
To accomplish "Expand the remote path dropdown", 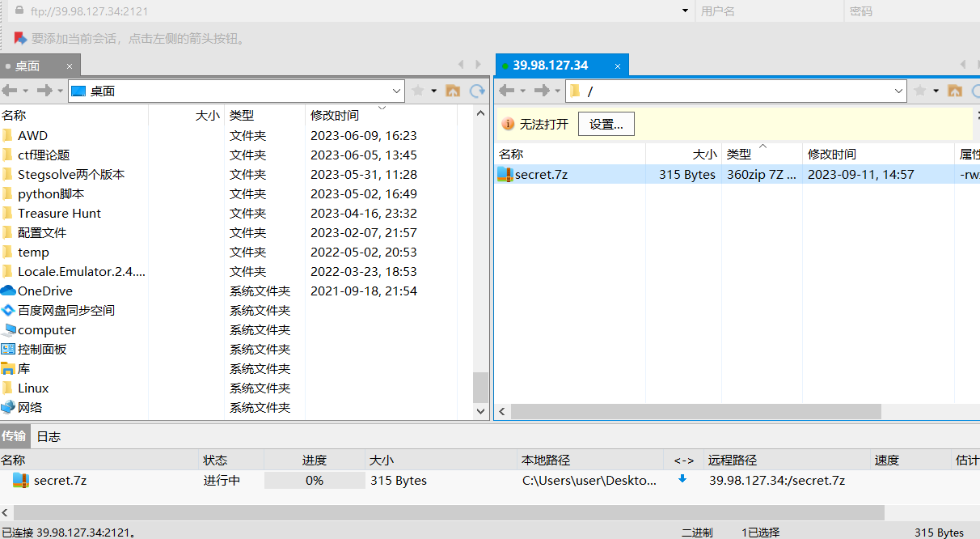I will [x=898, y=91].
